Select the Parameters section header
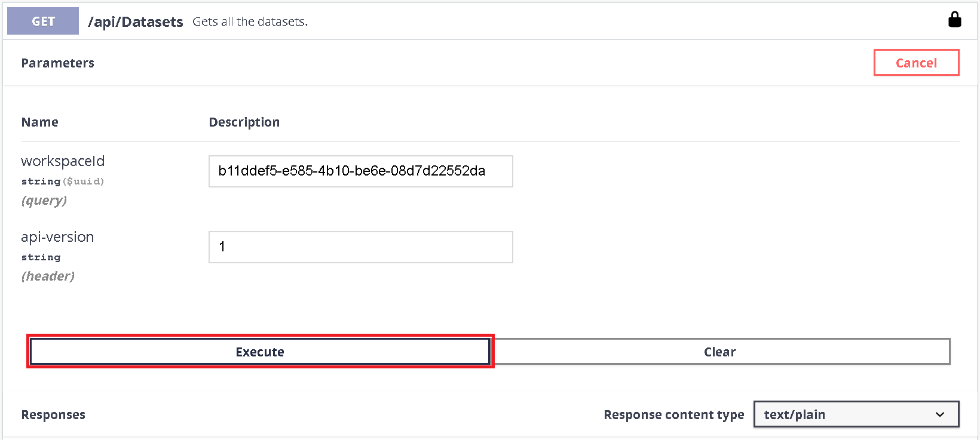The height and width of the screenshot is (440, 980). [x=58, y=63]
